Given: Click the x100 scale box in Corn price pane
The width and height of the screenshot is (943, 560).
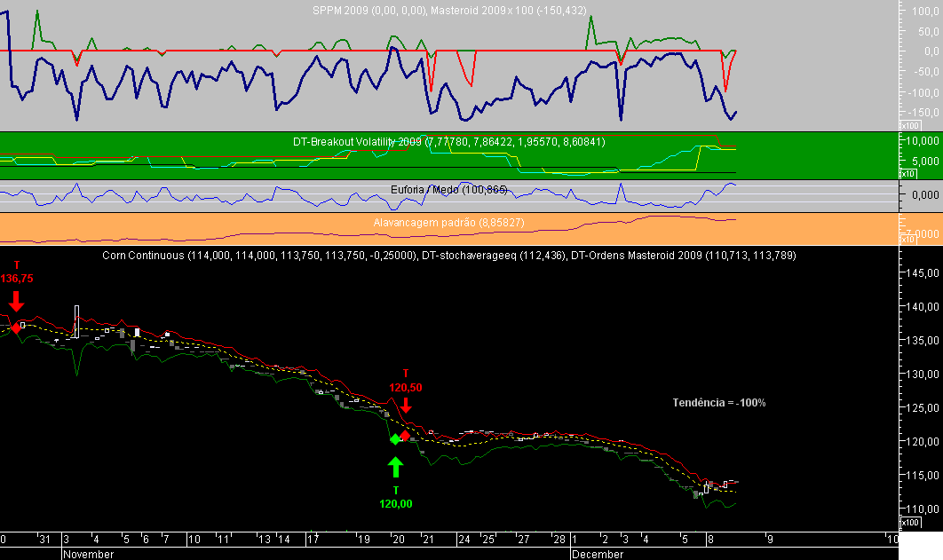Looking at the screenshot, I should (910, 522).
